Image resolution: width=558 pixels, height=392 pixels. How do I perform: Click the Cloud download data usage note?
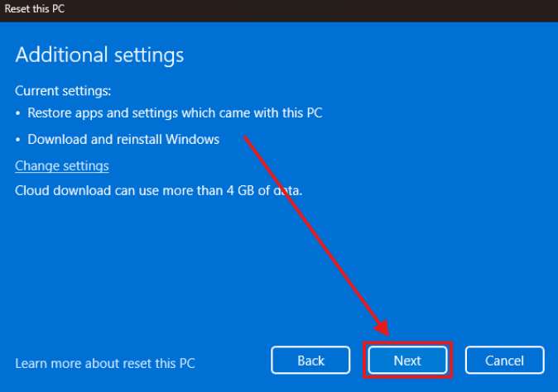159,190
